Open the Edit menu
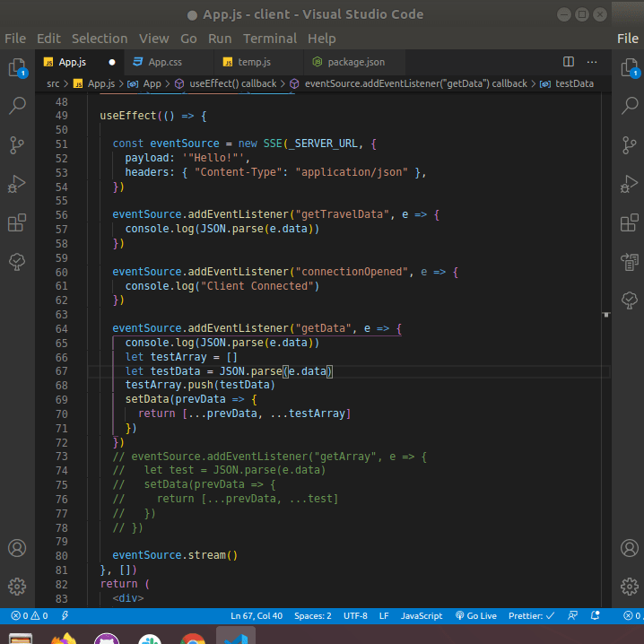The width and height of the screenshot is (644, 644). (x=48, y=39)
